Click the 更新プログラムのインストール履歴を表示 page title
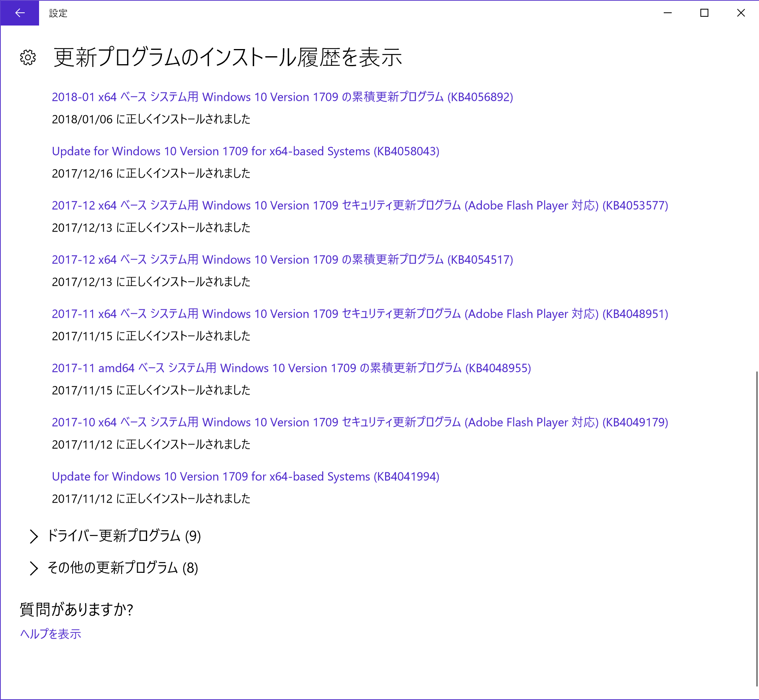The height and width of the screenshot is (700, 759). point(228,57)
